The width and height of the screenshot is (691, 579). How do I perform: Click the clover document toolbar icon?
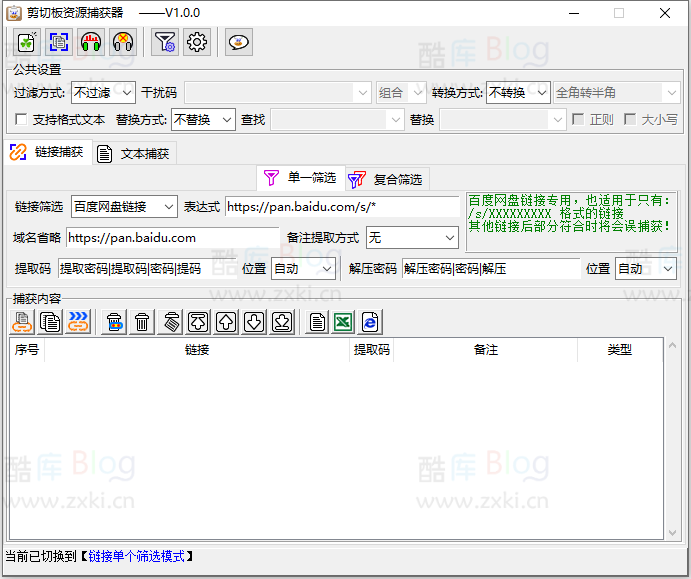[27, 42]
